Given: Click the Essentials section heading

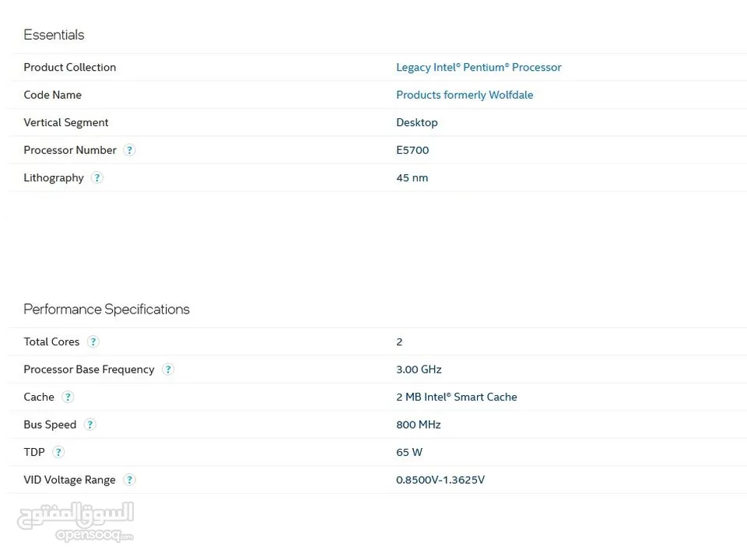Looking at the screenshot, I should (x=54, y=35).
